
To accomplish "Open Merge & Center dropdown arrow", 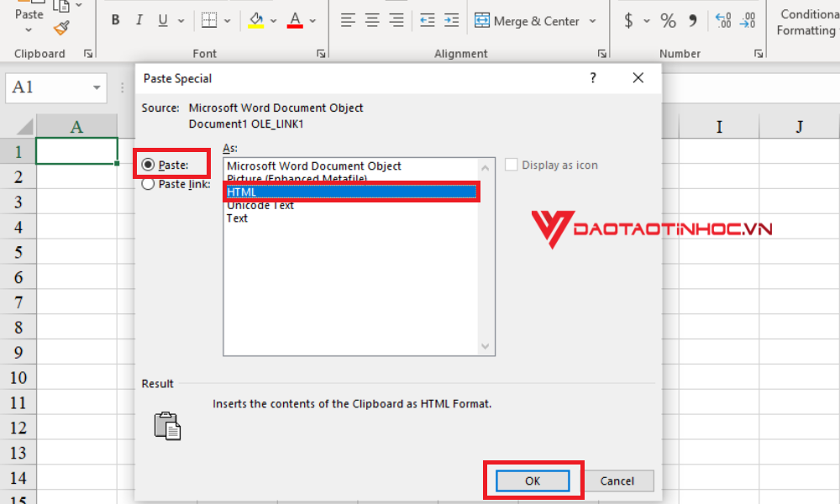I will point(592,21).
